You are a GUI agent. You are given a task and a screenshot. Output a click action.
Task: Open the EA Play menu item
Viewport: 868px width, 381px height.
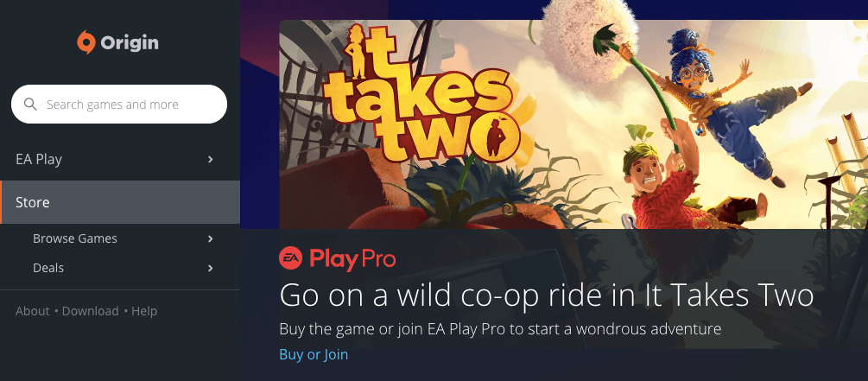click(120, 160)
